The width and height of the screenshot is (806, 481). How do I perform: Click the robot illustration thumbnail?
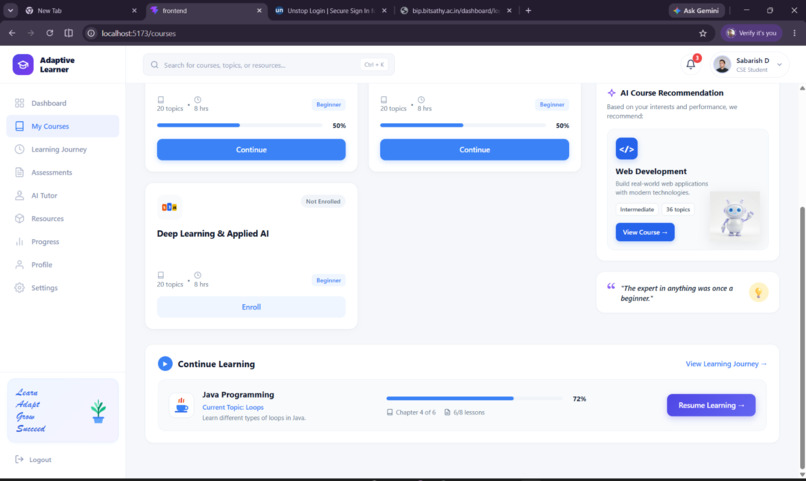pyautogui.click(x=735, y=216)
